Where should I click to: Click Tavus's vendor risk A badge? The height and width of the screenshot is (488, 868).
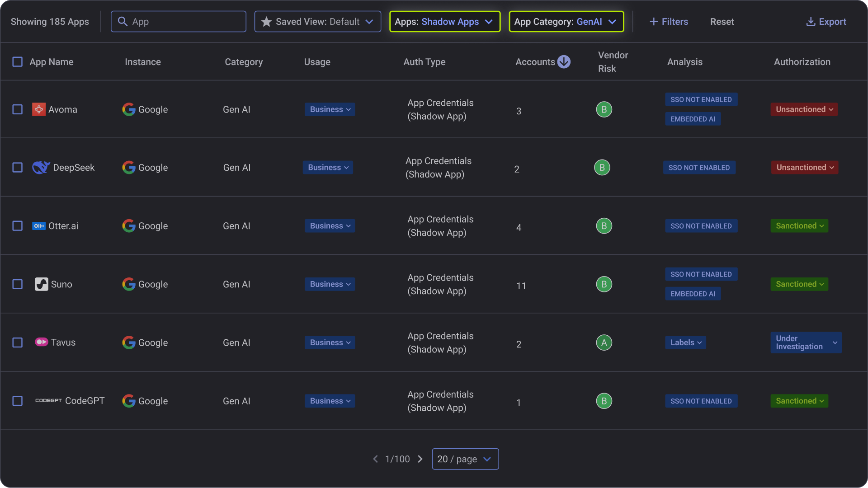(604, 343)
